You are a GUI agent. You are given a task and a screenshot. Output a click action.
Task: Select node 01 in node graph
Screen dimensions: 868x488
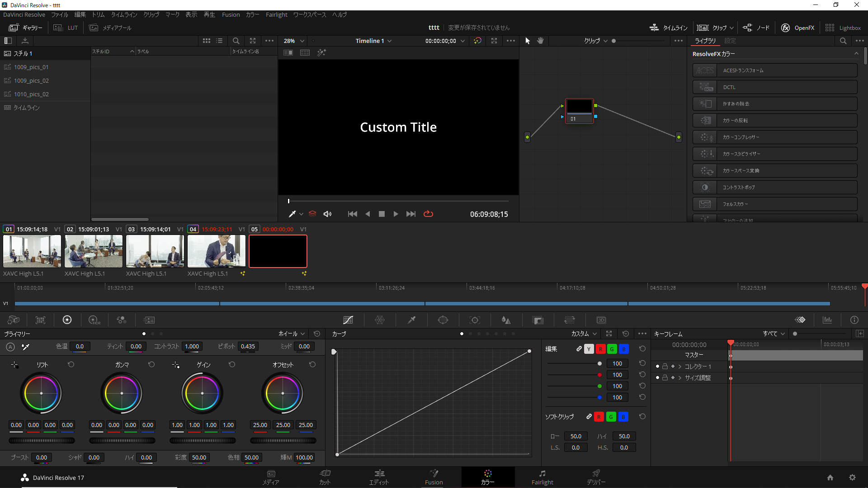coord(579,111)
